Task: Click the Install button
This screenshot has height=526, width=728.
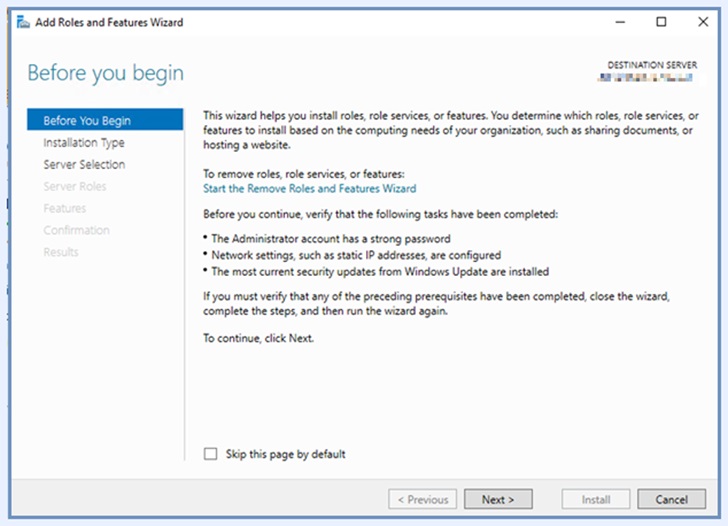Action: [596, 499]
